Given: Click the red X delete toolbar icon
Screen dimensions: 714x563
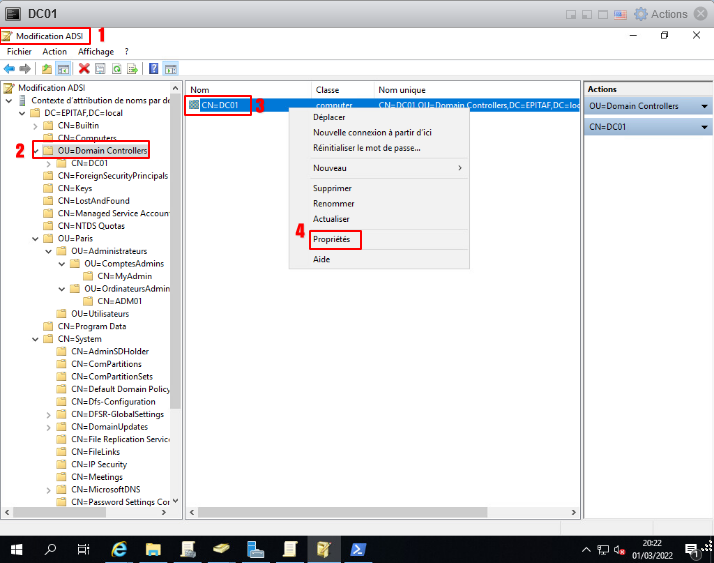Looking at the screenshot, I should (x=84, y=69).
